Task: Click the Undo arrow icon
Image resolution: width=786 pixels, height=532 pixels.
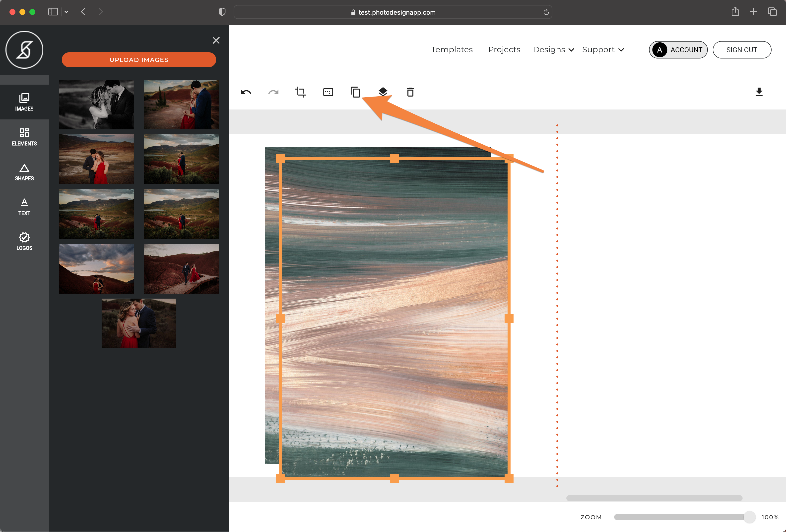Action: 246,92
